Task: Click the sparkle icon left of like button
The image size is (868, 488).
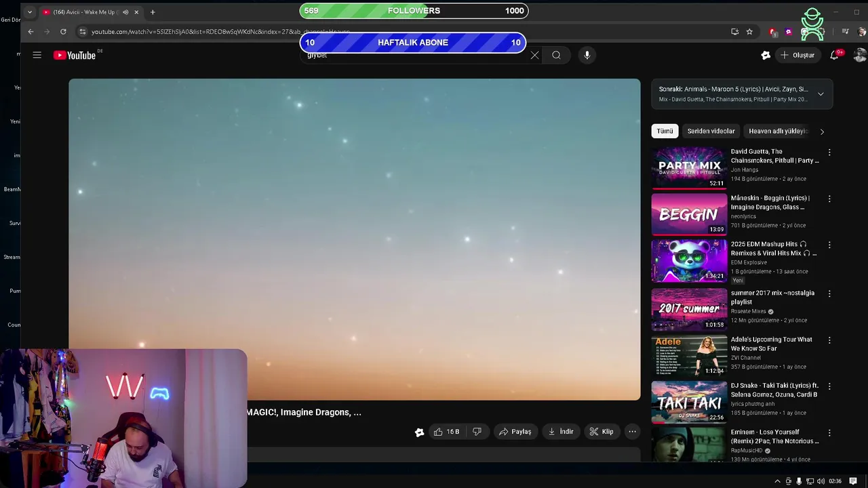Action: pyautogui.click(x=419, y=432)
